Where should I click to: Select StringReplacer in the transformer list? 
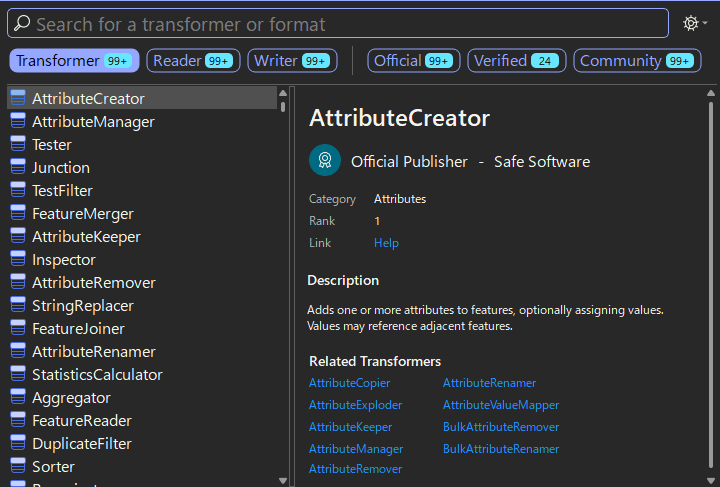(x=142, y=305)
